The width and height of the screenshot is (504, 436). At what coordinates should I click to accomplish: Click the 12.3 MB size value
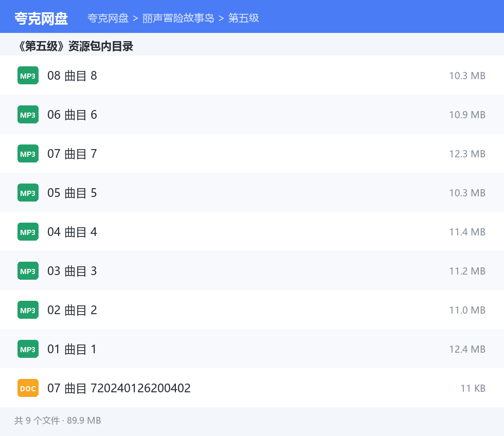[x=467, y=154]
